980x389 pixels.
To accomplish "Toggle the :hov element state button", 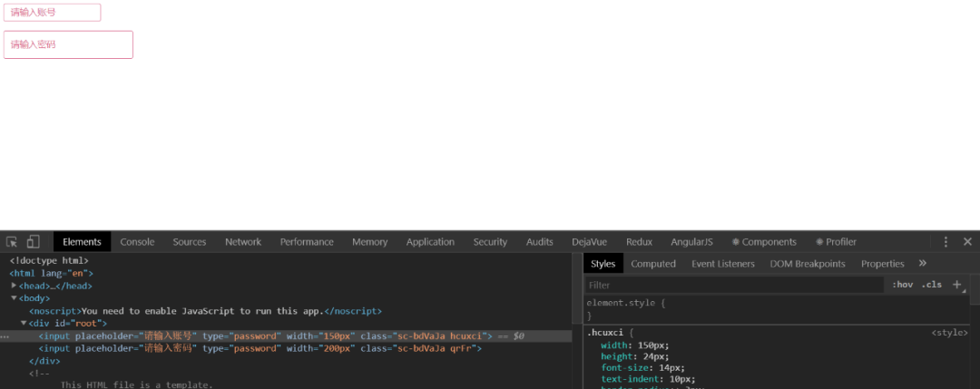I will (x=903, y=285).
